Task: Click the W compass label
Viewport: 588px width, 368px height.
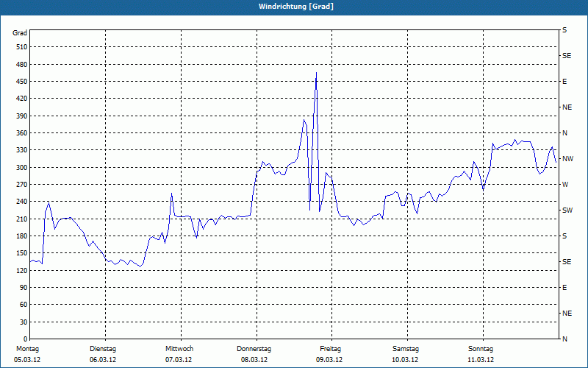Action: 565,185
